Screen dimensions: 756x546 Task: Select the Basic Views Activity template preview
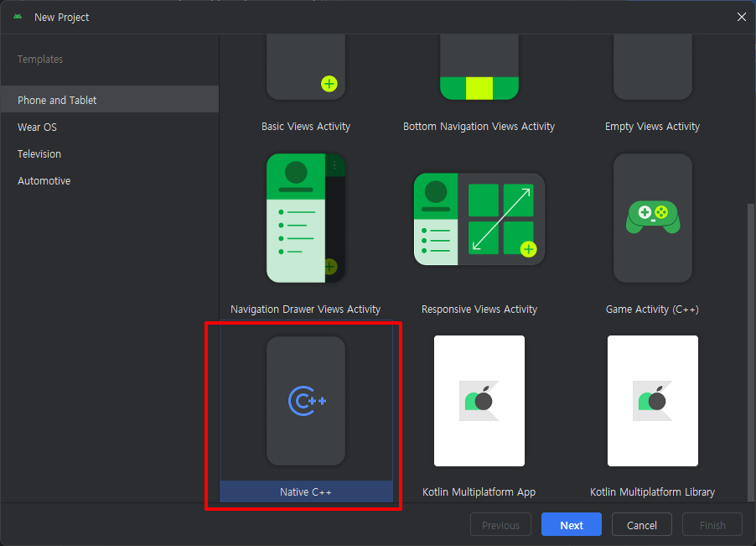click(x=306, y=67)
